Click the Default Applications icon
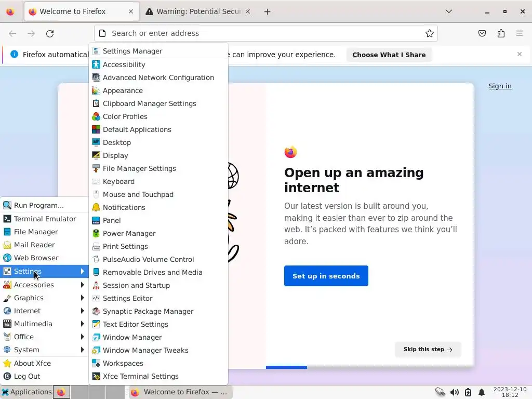This screenshot has width=532, height=399. [96, 129]
